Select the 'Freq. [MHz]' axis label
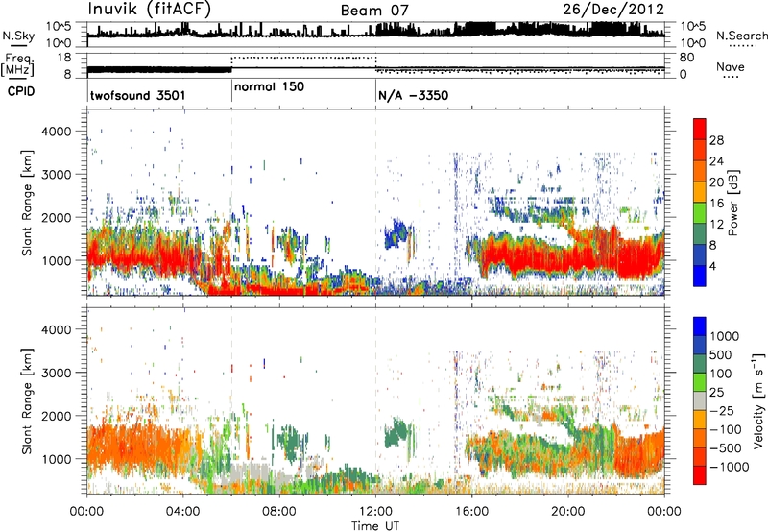Viewport: 768px width, 532px height. click(x=17, y=64)
